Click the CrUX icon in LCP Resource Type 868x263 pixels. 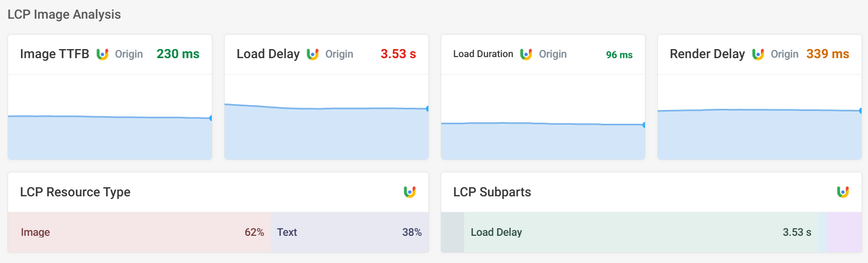pos(410,192)
